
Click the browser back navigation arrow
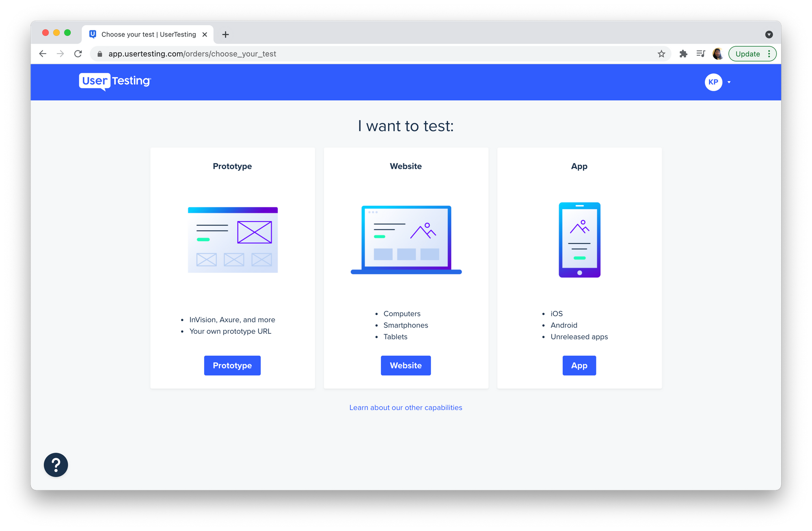[x=43, y=53]
